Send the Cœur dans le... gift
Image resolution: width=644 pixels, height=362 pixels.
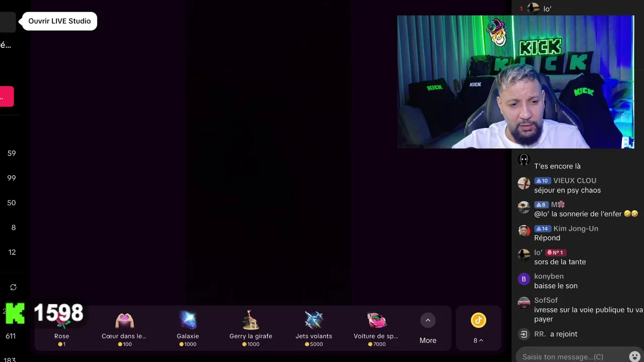tap(124, 329)
